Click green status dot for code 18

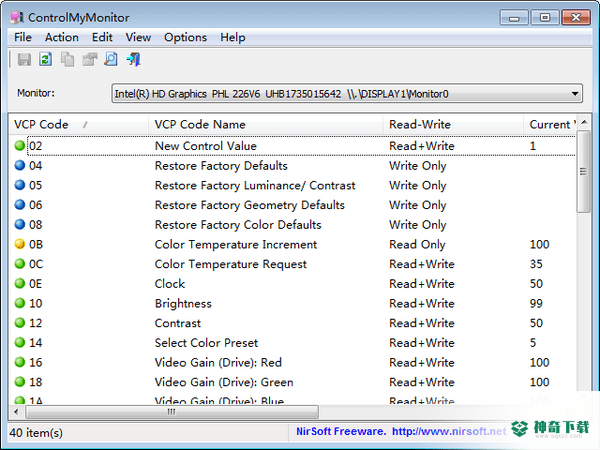coord(20,382)
